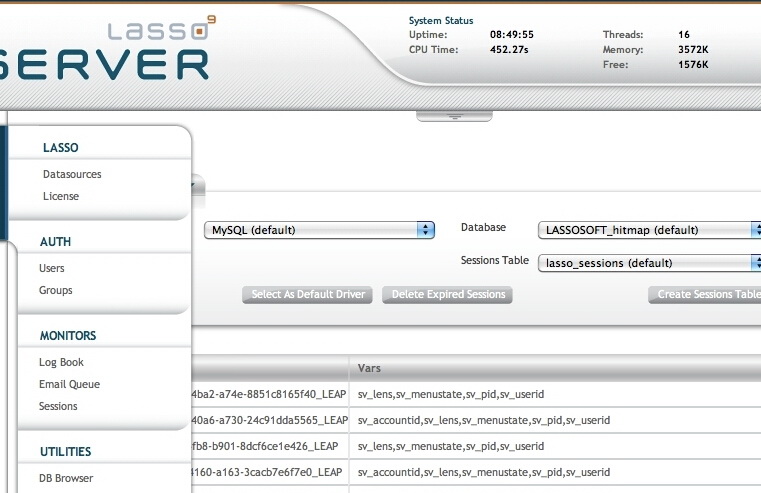Go to Users under AUTH

tap(51, 268)
